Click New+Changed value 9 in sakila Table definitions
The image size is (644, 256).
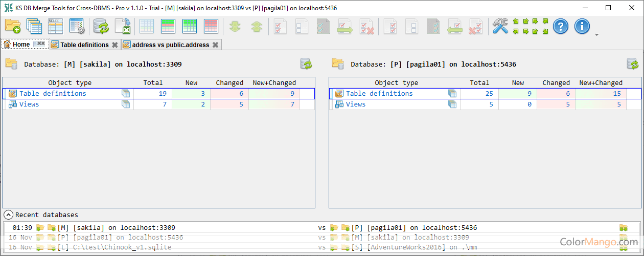291,93
